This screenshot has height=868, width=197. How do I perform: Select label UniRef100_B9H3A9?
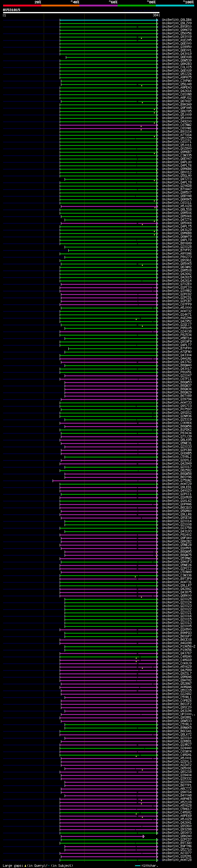(177, 104)
